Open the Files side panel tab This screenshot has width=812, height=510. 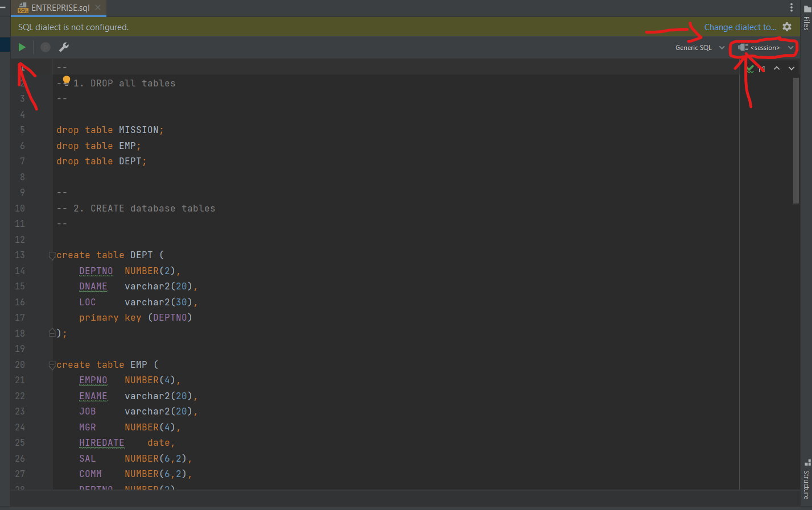806,18
